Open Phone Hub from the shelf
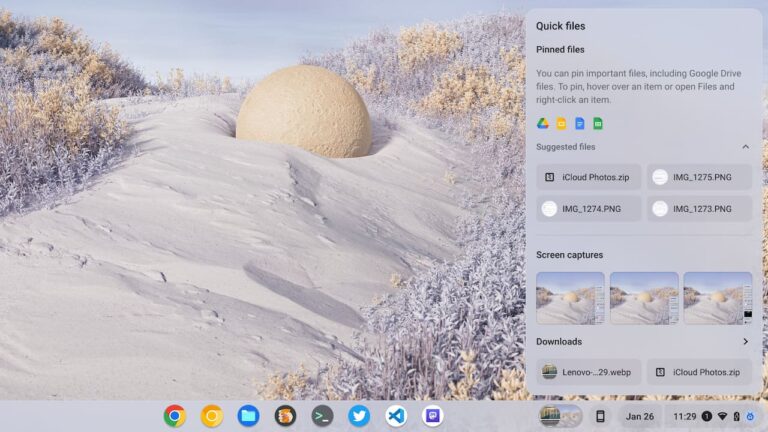This screenshot has width=768, height=432. 600,416
